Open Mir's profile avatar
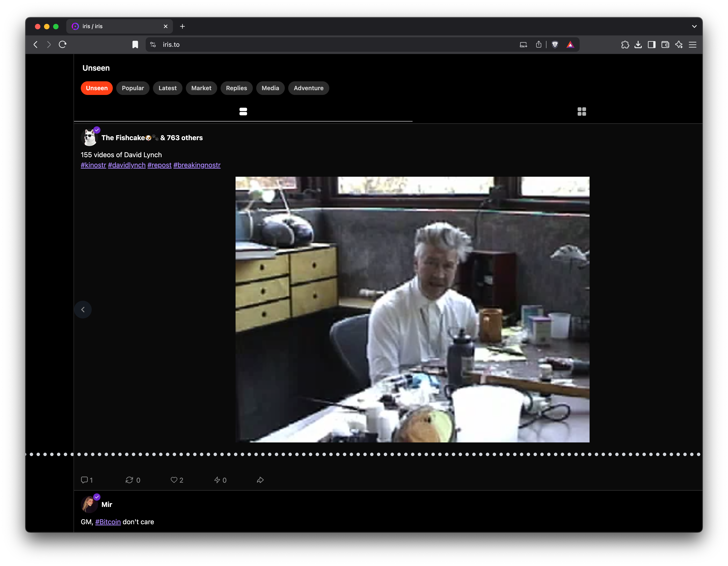Screen dimensions: 728x566 (x=90, y=504)
